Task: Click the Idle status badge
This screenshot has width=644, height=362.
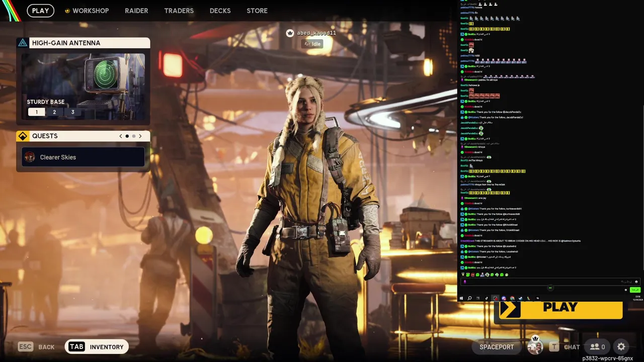Action: pyautogui.click(x=312, y=44)
